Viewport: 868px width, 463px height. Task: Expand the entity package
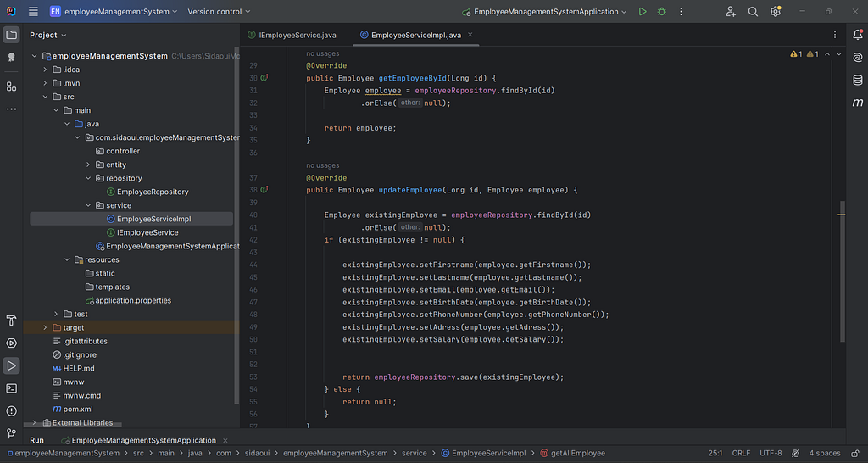pos(88,165)
